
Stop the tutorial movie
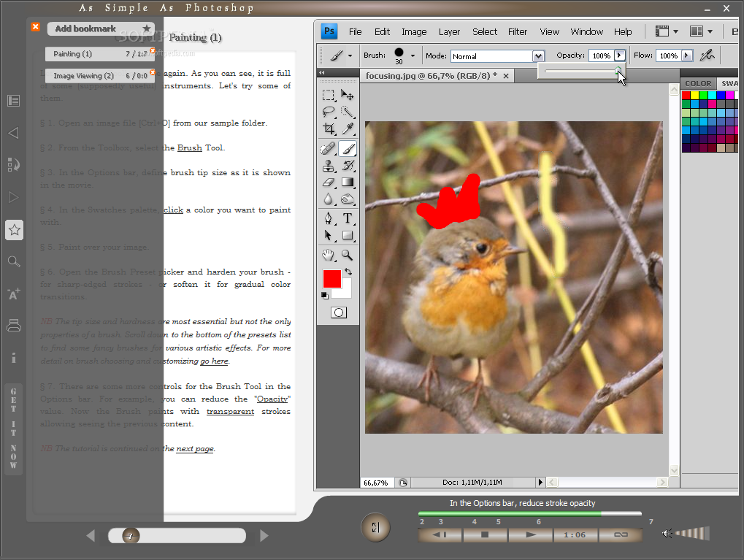[485, 535]
